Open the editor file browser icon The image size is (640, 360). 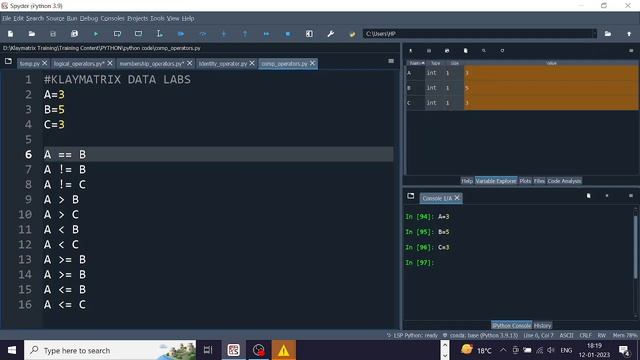[8, 61]
